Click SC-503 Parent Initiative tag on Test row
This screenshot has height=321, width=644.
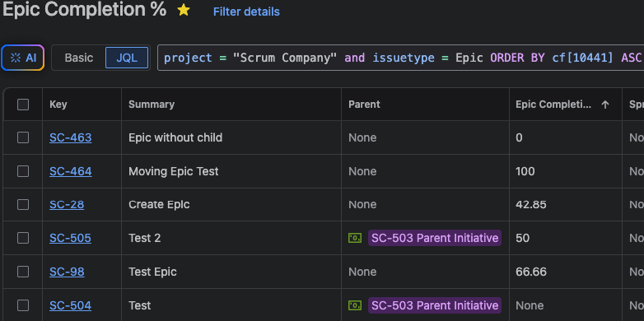click(x=435, y=305)
